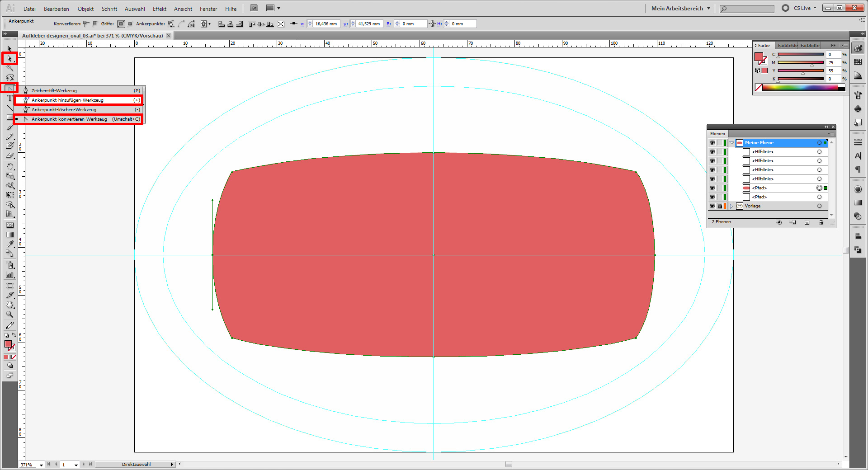Switch to the Farbfelder tab

click(x=787, y=45)
